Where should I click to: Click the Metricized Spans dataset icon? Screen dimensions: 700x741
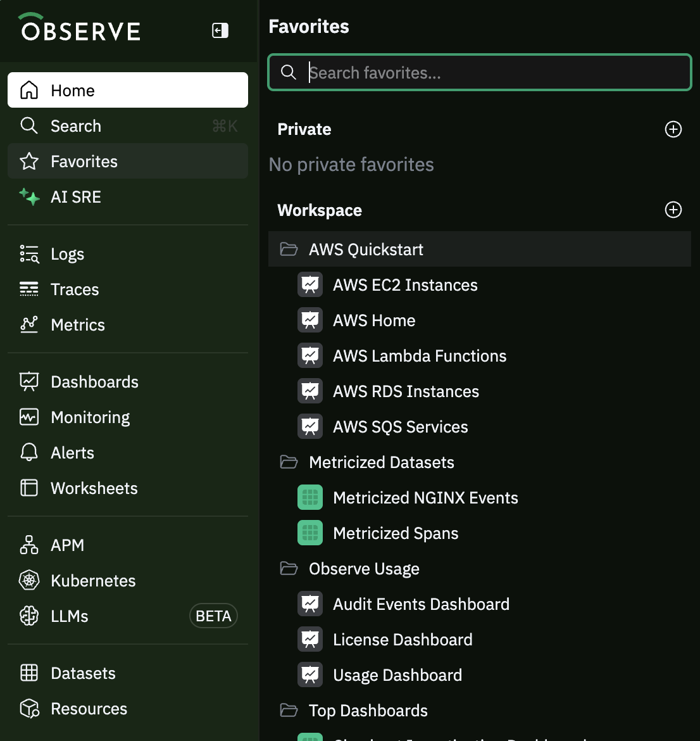(x=310, y=533)
